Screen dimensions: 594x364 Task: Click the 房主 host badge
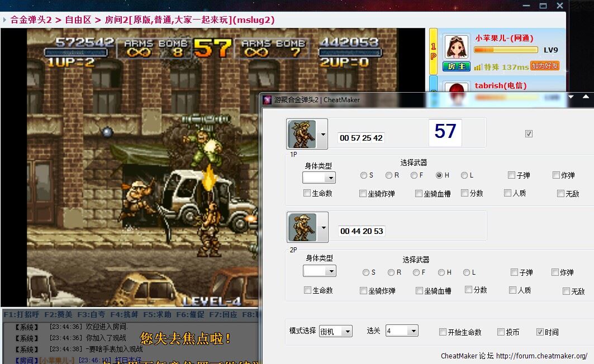[x=457, y=66]
